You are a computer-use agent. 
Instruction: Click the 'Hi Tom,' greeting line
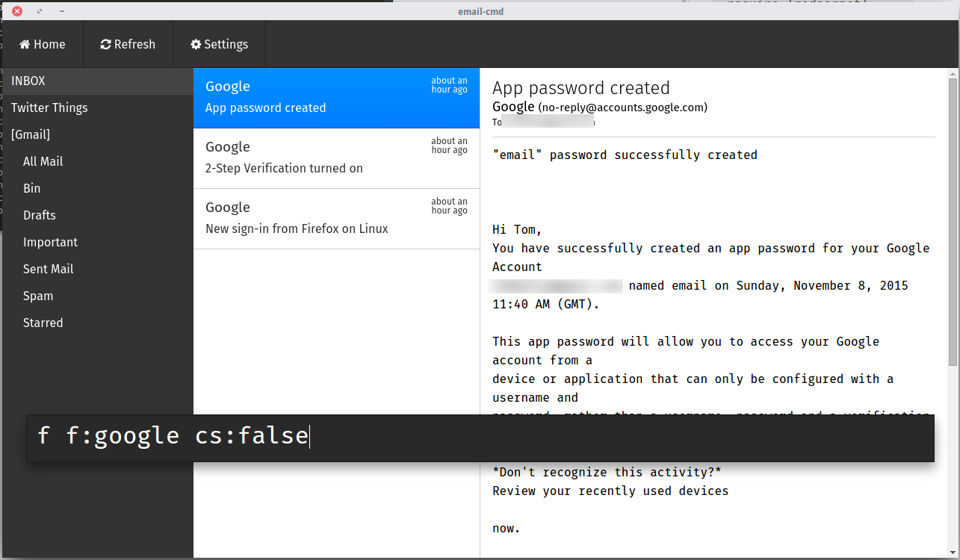tap(517, 230)
